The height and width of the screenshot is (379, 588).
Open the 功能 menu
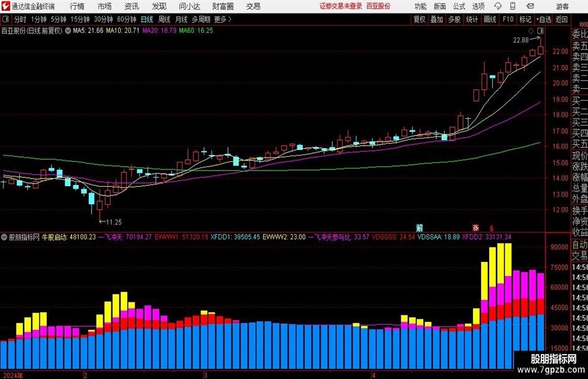(x=421, y=6)
